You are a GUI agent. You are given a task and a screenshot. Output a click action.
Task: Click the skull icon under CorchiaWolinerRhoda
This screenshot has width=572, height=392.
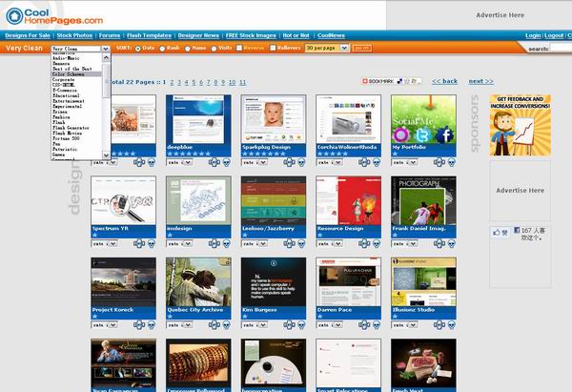pyautogui.click(x=377, y=162)
